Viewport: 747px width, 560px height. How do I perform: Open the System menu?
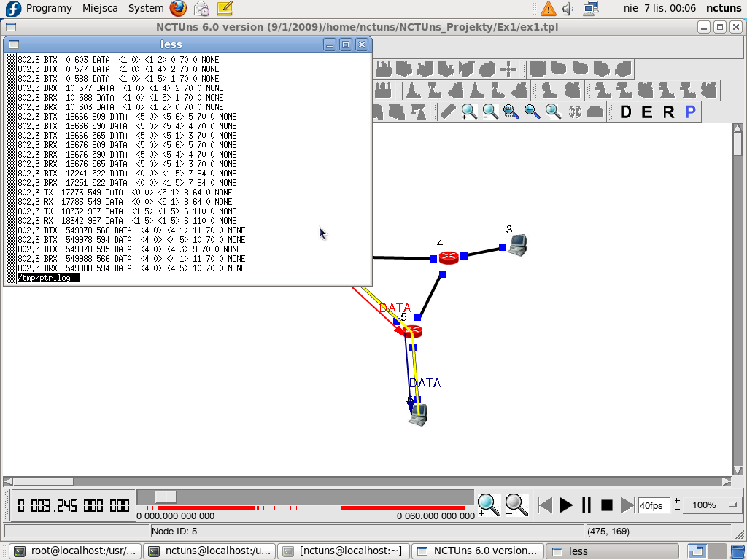pos(146,8)
